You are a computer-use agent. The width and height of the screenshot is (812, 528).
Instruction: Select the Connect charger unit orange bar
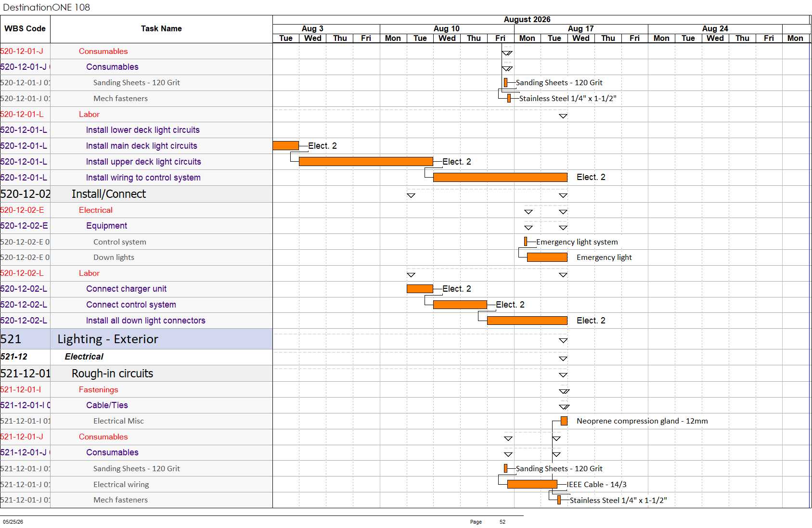pos(420,289)
